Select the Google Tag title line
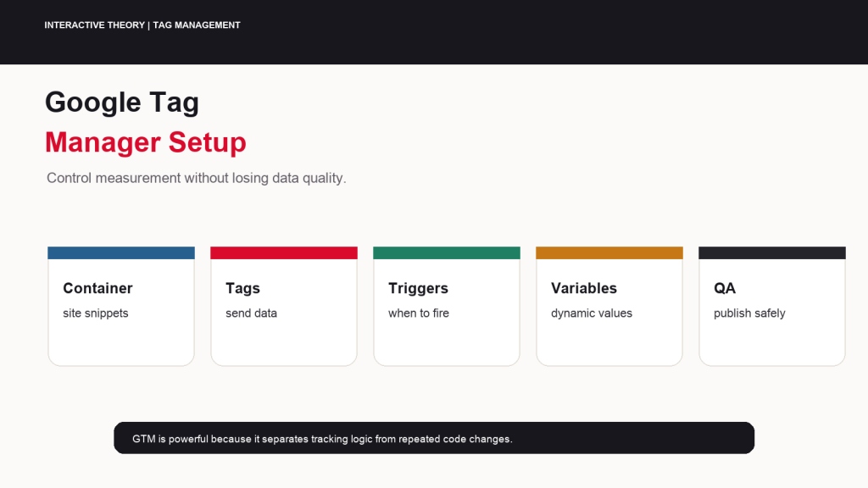 [x=122, y=103]
